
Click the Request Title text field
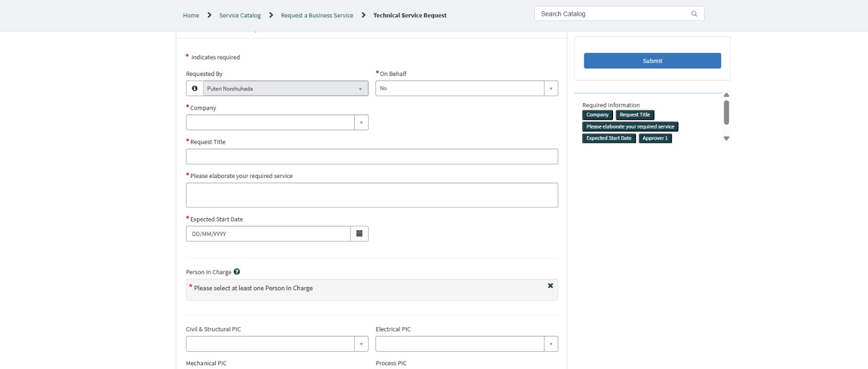[x=372, y=157]
